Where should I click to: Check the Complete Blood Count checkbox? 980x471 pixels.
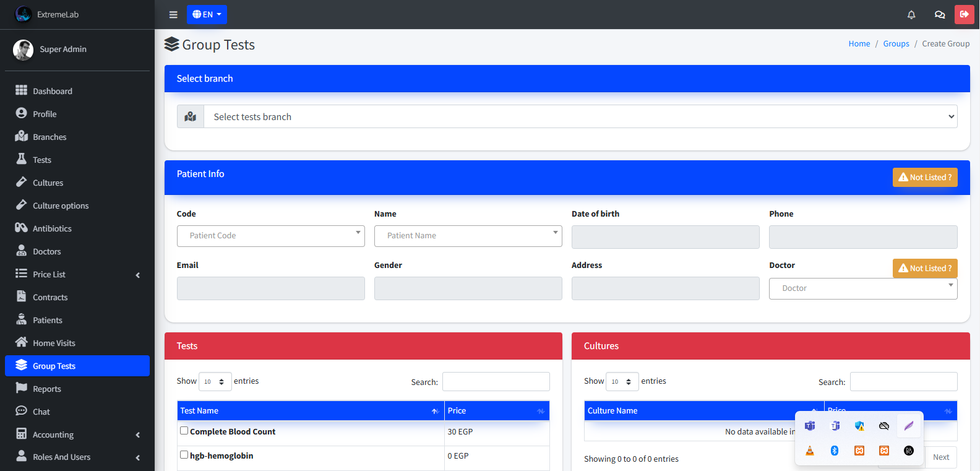point(184,431)
